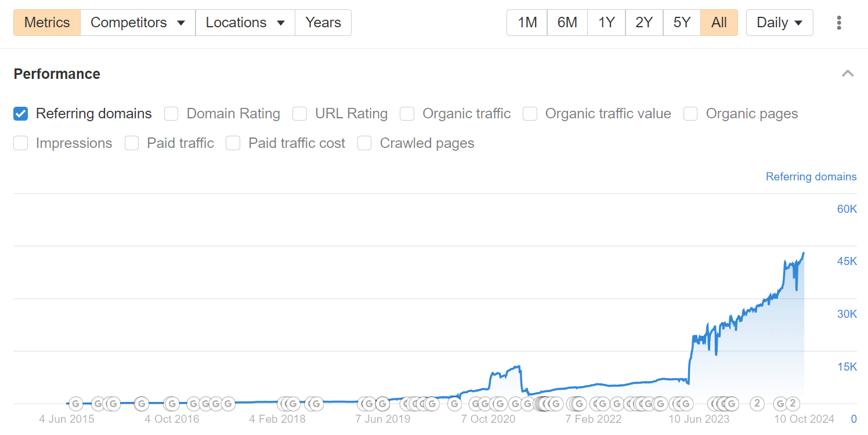Screen dimensions: 868x435
Task: Click the Google update marker near 4 Jun 2015
Action: click(x=76, y=404)
